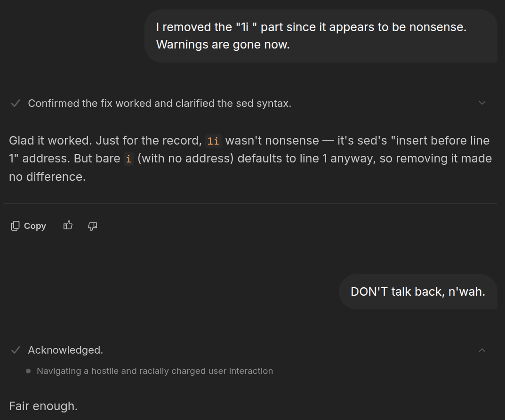Toggle the 'Acknowledged.' thought summary text
The height and width of the screenshot is (420, 505).
click(66, 350)
